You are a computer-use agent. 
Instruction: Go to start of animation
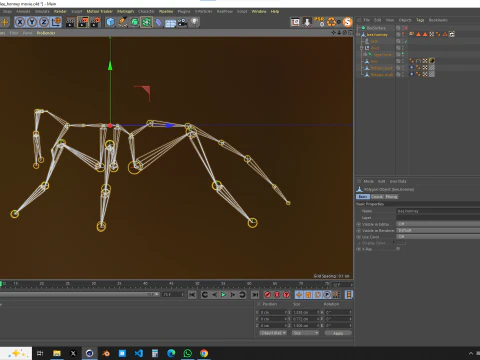(x=192, y=295)
